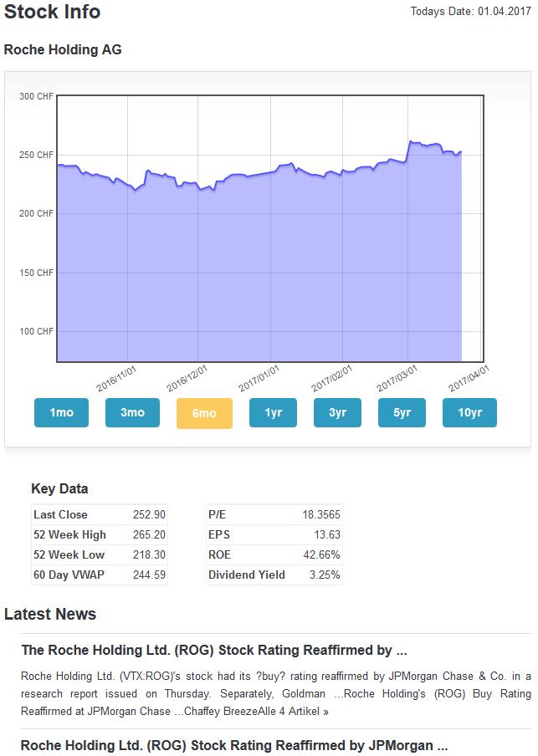Screen dimensions: 538x756
Task: Click 'Todays Date: 01.04.2017' text
Action: [470, 12]
